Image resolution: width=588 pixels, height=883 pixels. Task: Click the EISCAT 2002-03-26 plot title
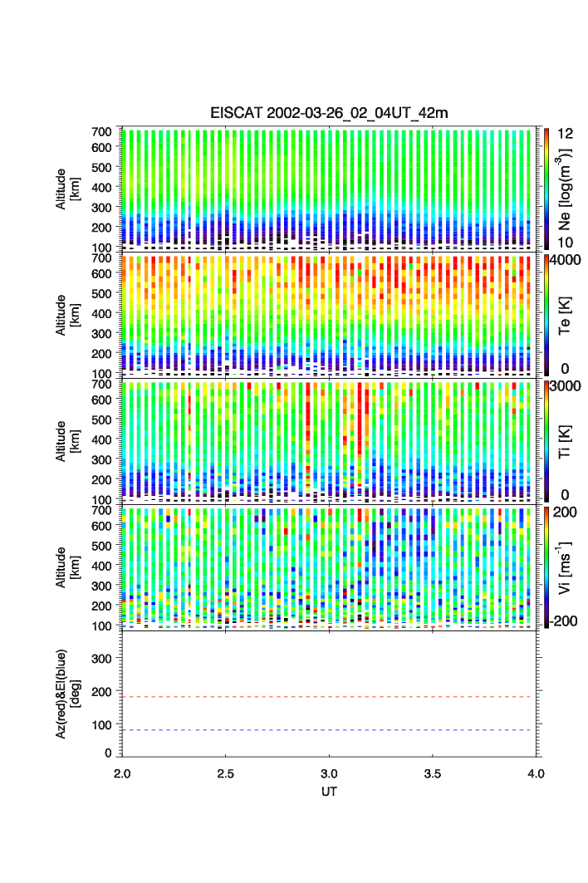point(328,113)
